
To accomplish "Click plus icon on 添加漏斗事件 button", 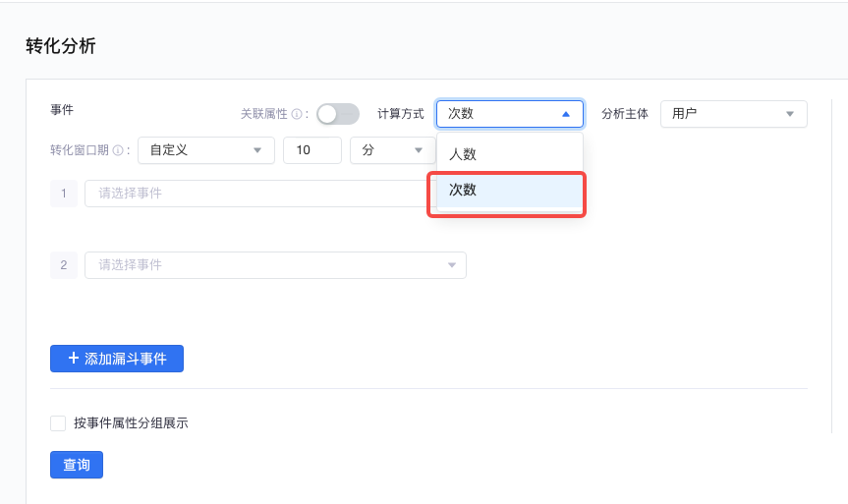I will [x=74, y=358].
